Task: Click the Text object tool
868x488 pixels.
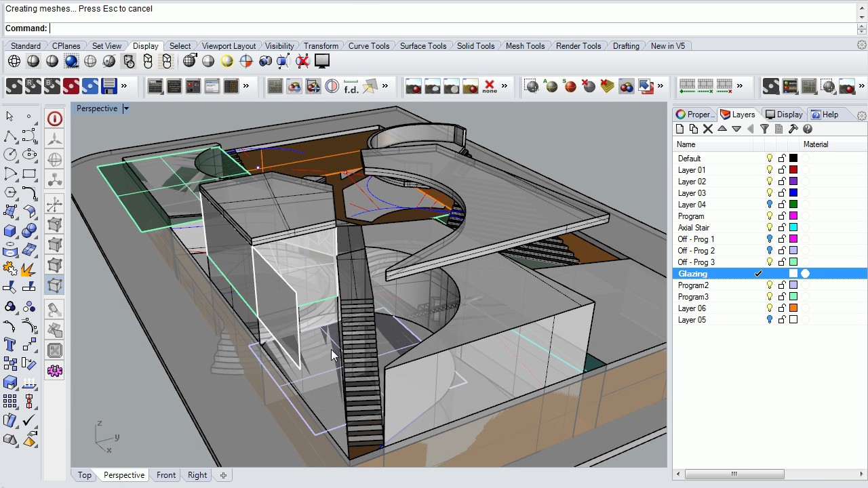Action: tap(10, 344)
